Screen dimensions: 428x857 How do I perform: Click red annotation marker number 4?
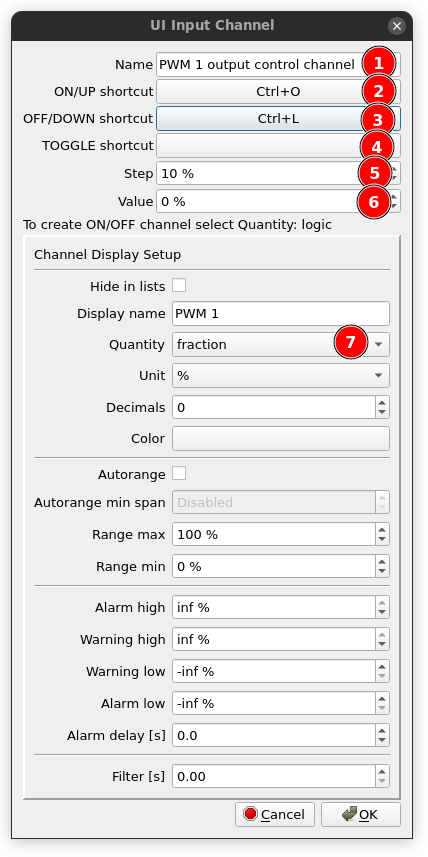click(x=377, y=148)
